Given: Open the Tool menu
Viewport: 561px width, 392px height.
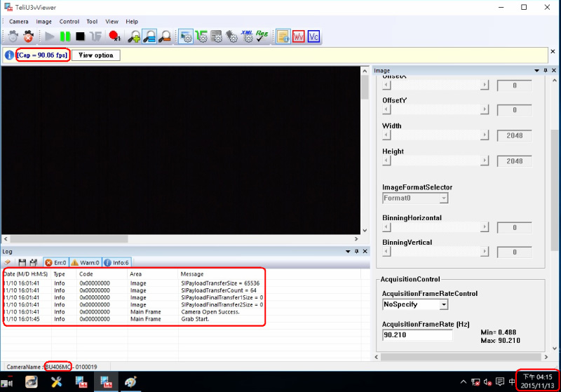Looking at the screenshot, I should click(92, 22).
